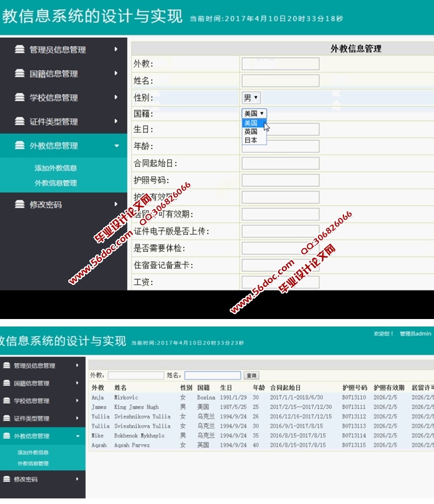Image resolution: width=434 pixels, height=504 pixels.
Task: Open 添加外教信息 submenu item in upper sidebar
Action: tap(56, 168)
